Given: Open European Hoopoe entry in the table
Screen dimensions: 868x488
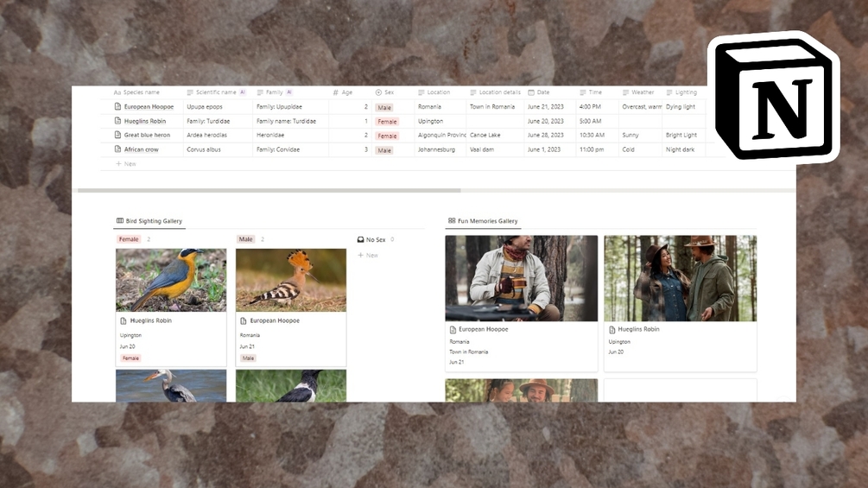Looking at the screenshot, I should coord(149,107).
